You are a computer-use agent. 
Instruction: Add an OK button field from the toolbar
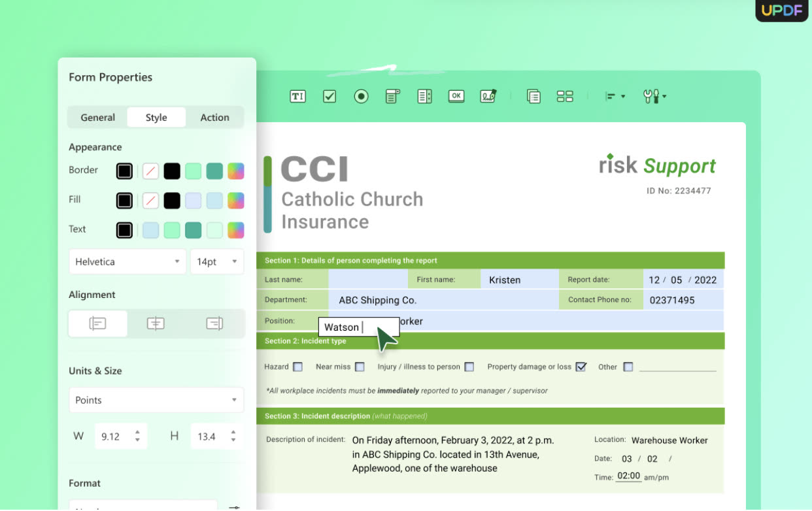(x=456, y=96)
